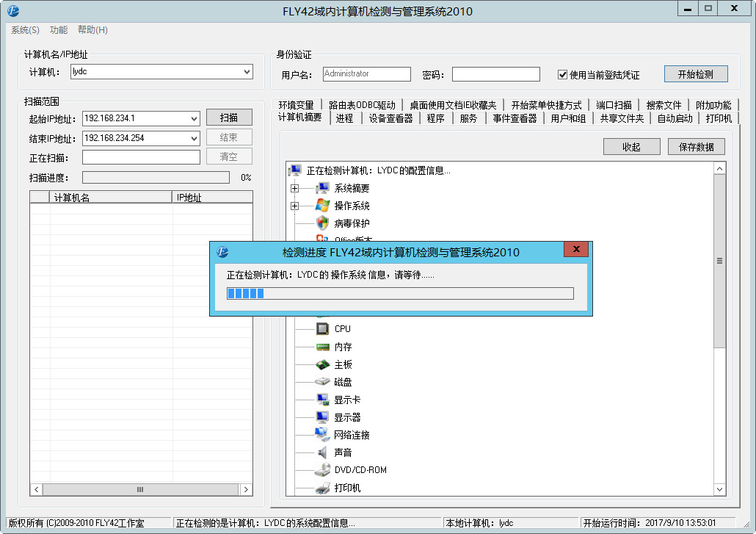Click the 清空 button

pos(229,156)
